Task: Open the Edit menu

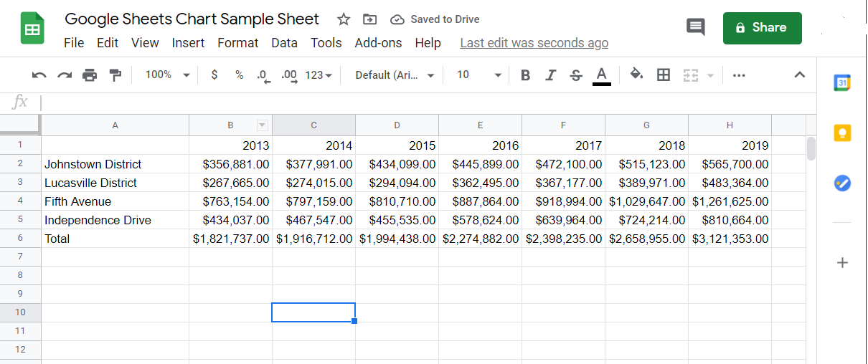Action: coord(108,43)
